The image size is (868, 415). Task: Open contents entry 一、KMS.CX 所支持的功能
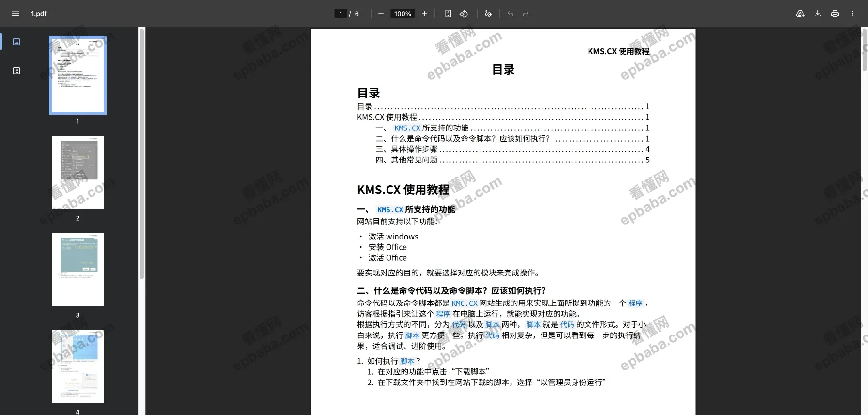click(x=512, y=128)
